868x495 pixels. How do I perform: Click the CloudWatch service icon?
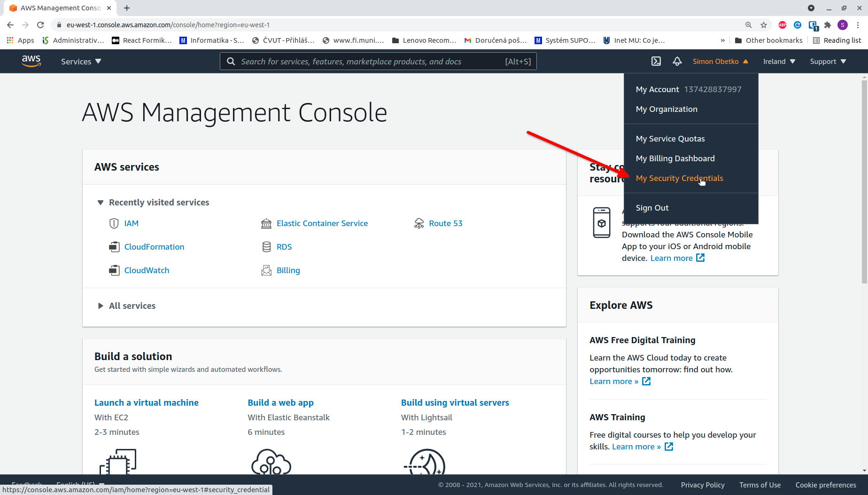point(114,270)
